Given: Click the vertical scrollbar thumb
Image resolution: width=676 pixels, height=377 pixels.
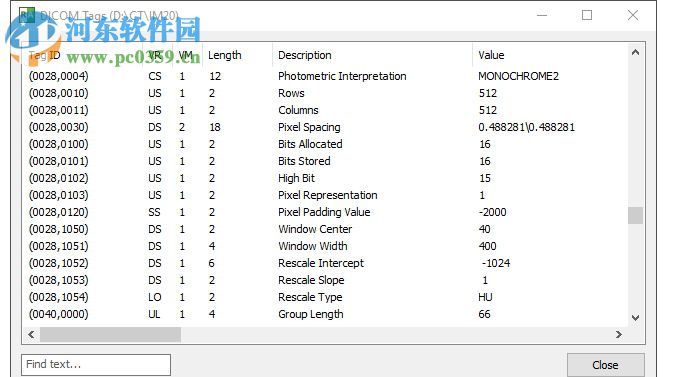Looking at the screenshot, I should [x=635, y=215].
